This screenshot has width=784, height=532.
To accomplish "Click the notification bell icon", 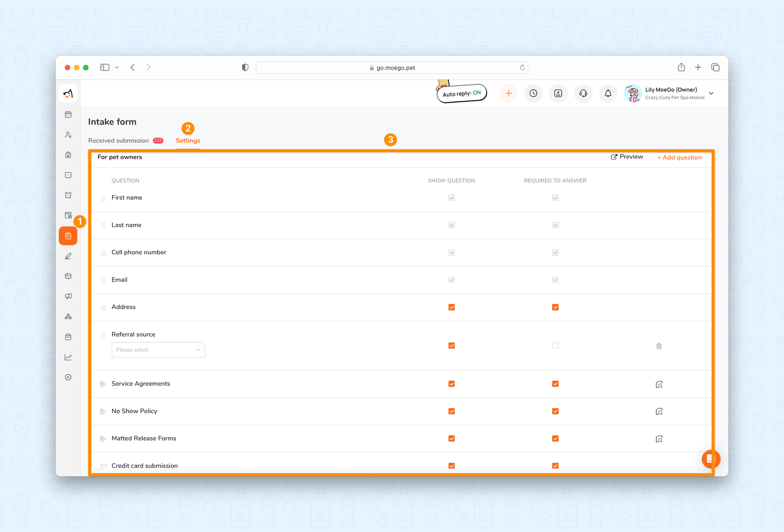I will [608, 93].
